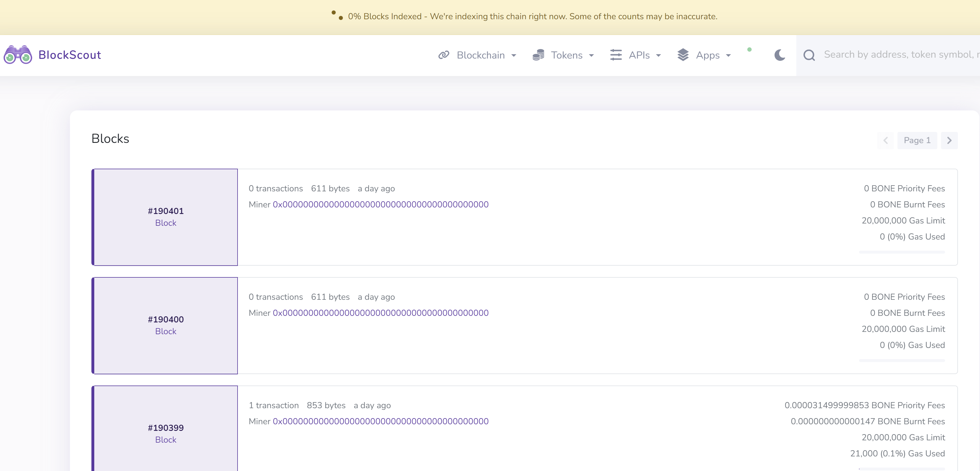
Task: Click the APIs sliders icon
Action: 616,55
